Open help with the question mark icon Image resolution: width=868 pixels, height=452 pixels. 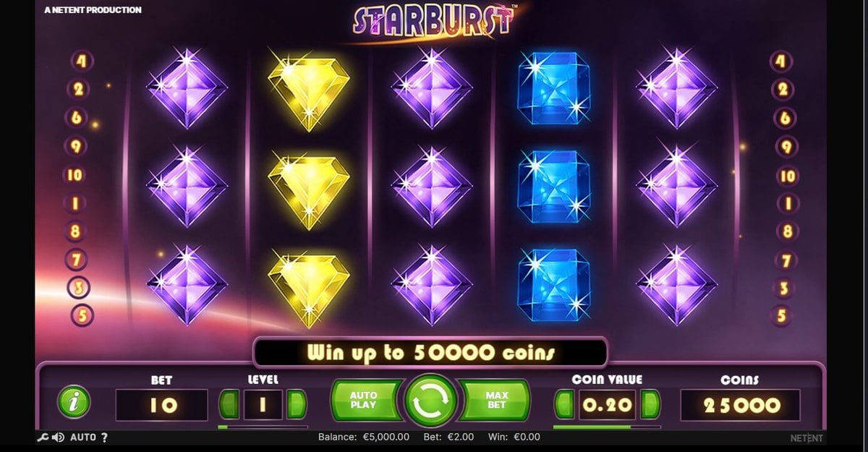104,438
